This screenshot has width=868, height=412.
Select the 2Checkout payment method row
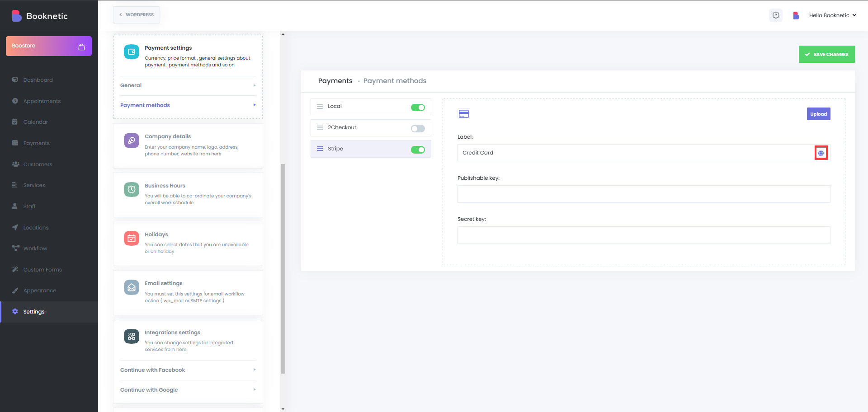(x=371, y=128)
